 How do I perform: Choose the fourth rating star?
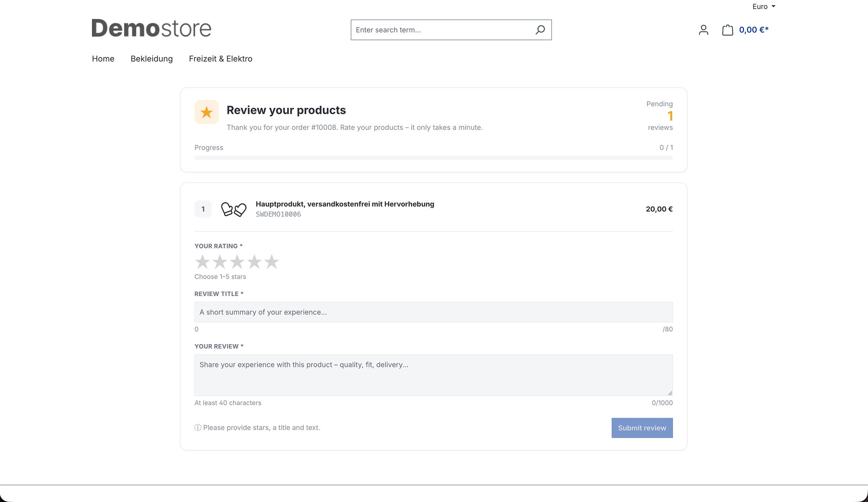[x=254, y=262]
